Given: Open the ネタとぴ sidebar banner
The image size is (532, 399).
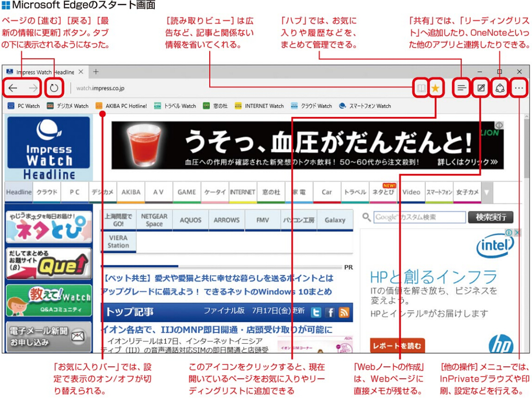Looking at the screenshot, I should coord(49,227).
